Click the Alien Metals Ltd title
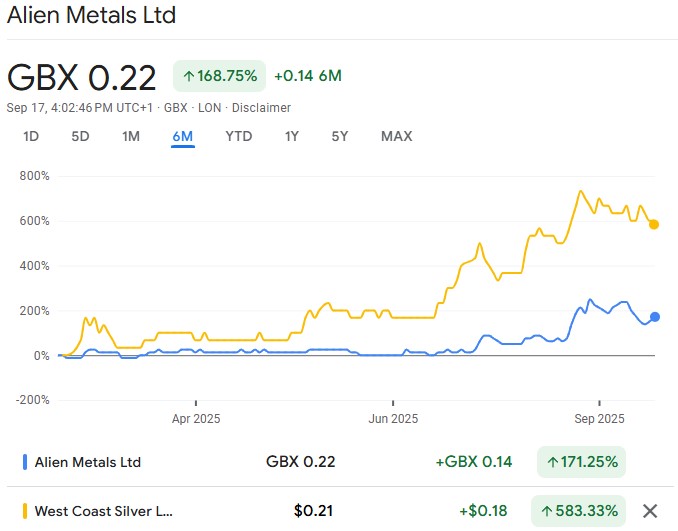The width and height of the screenshot is (678, 531). [91, 15]
